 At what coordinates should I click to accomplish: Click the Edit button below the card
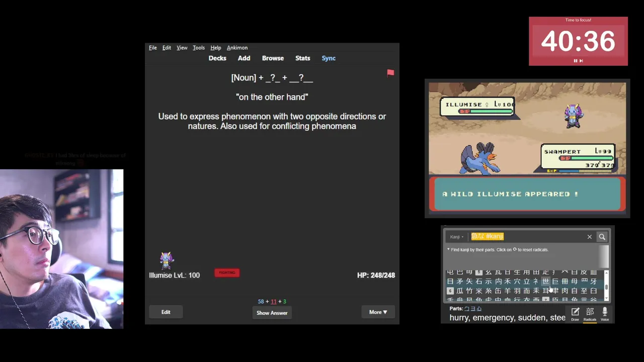click(x=166, y=312)
